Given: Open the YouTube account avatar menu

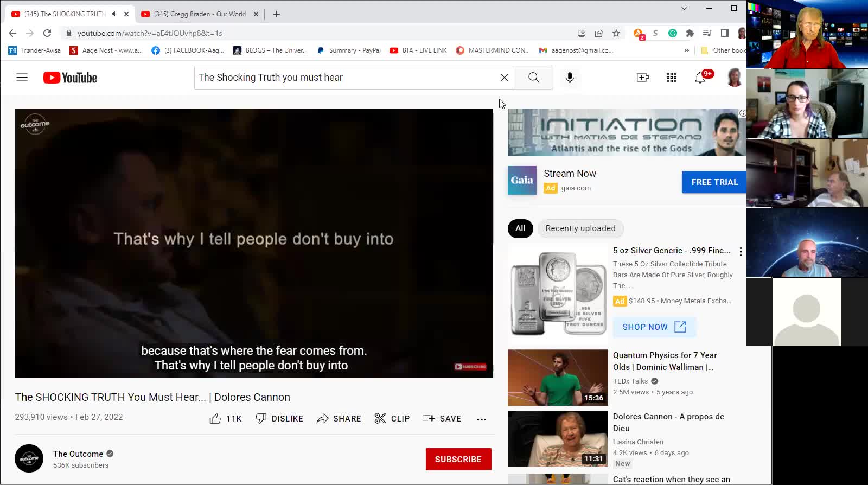Looking at the screenshot, I should (735, 78).
